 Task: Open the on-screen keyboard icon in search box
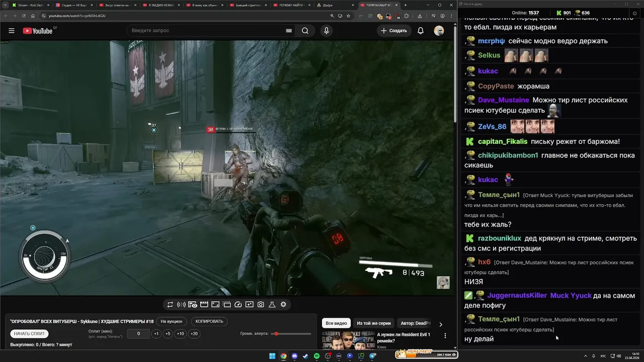[289, 31]
